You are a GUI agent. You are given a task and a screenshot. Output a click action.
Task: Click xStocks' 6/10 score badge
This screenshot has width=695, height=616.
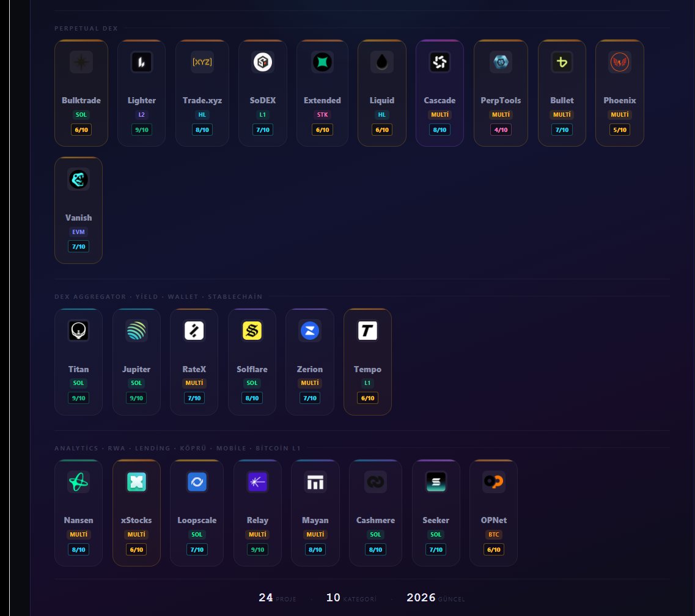click(x=136, y=549)
